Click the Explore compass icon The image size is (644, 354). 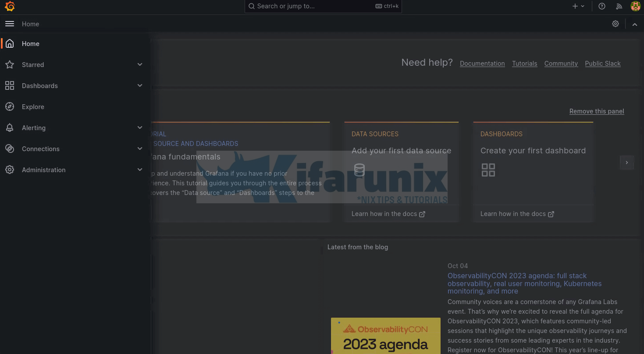tap(10, 107)
